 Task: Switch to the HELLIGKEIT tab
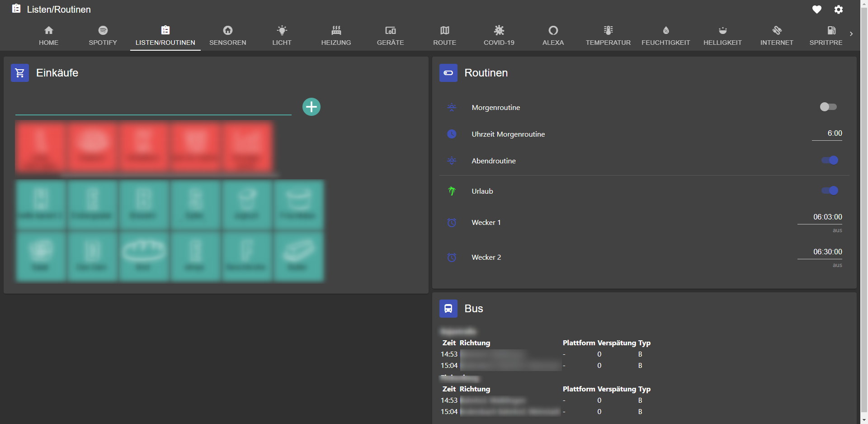click(722, 36)
